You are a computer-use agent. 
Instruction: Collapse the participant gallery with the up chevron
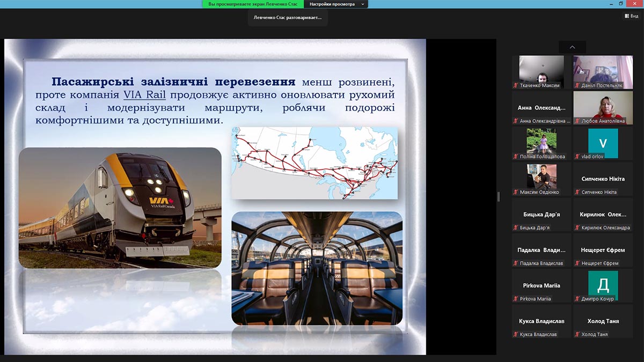572,47
